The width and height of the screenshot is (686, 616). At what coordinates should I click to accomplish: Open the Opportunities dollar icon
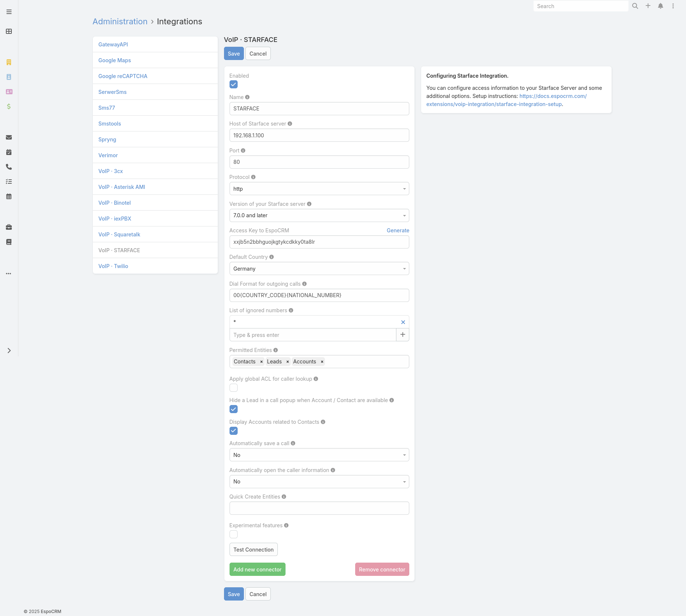8,107
